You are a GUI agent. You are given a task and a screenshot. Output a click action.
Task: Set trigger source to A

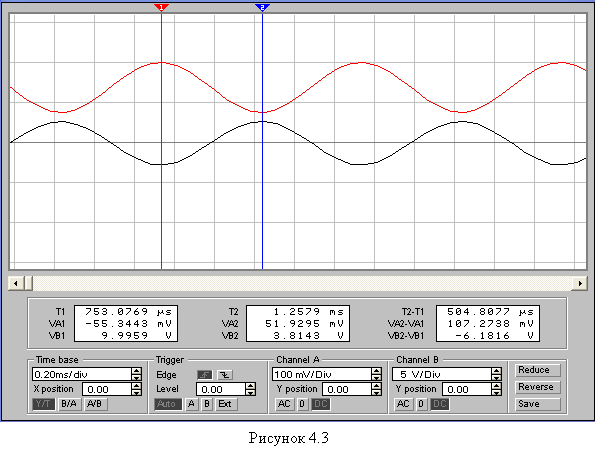click(x=191, y=404)
